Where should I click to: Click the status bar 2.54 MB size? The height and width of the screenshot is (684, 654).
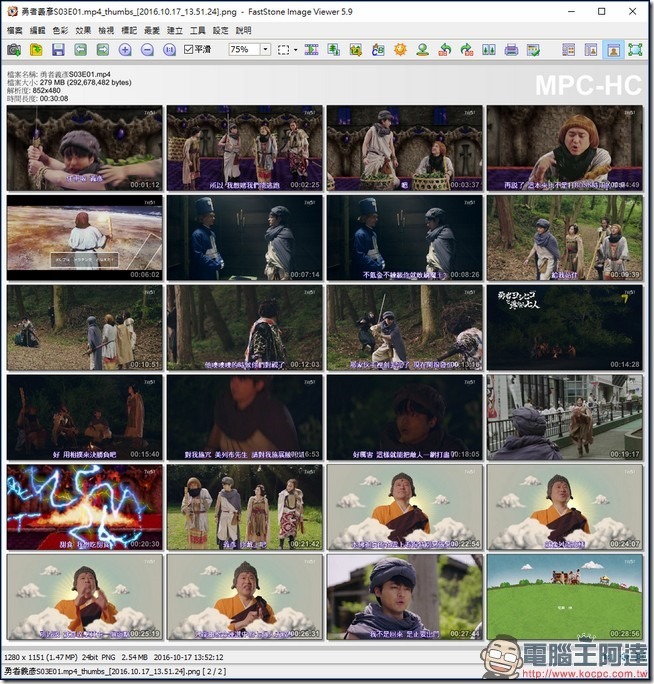pyautogui.click(x=134, y=657)
